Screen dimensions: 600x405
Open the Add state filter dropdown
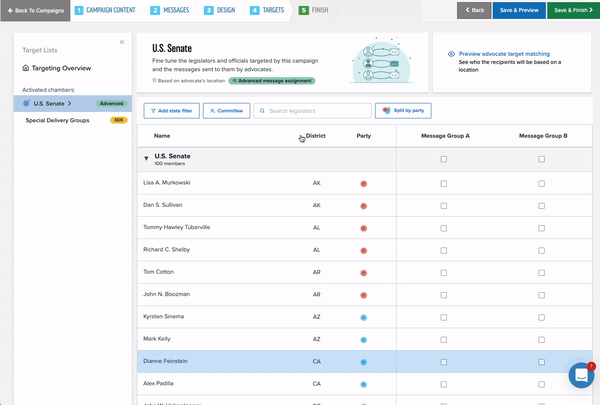[171, 111]
